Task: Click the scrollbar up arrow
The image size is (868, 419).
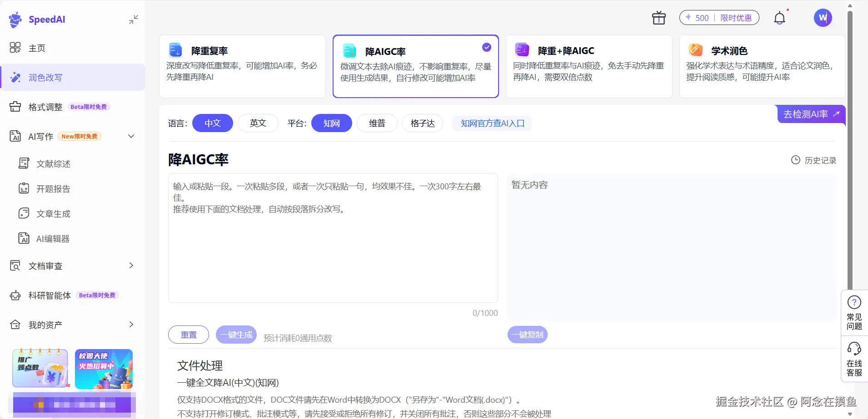Action: point(850,5)
